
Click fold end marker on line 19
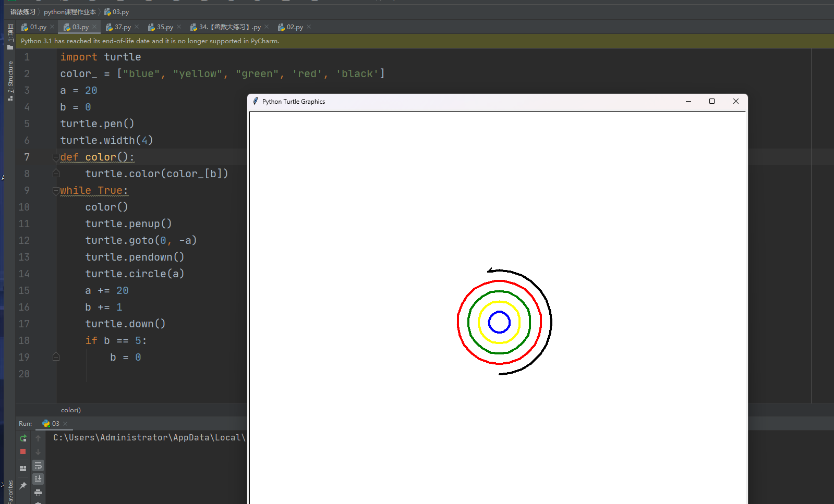click(56, 357)
